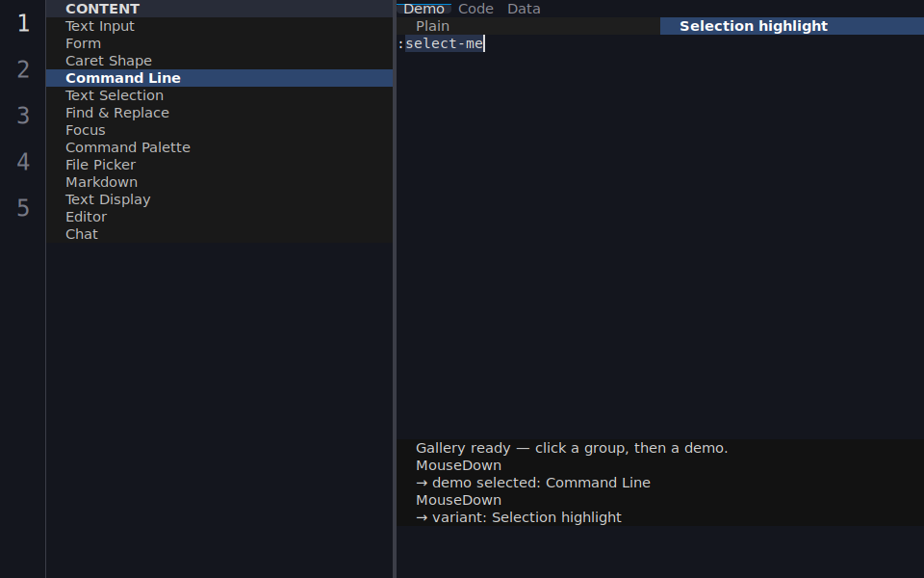Select group number 1 in sidebar
The image size is (924, 578).
pos(23,23)
